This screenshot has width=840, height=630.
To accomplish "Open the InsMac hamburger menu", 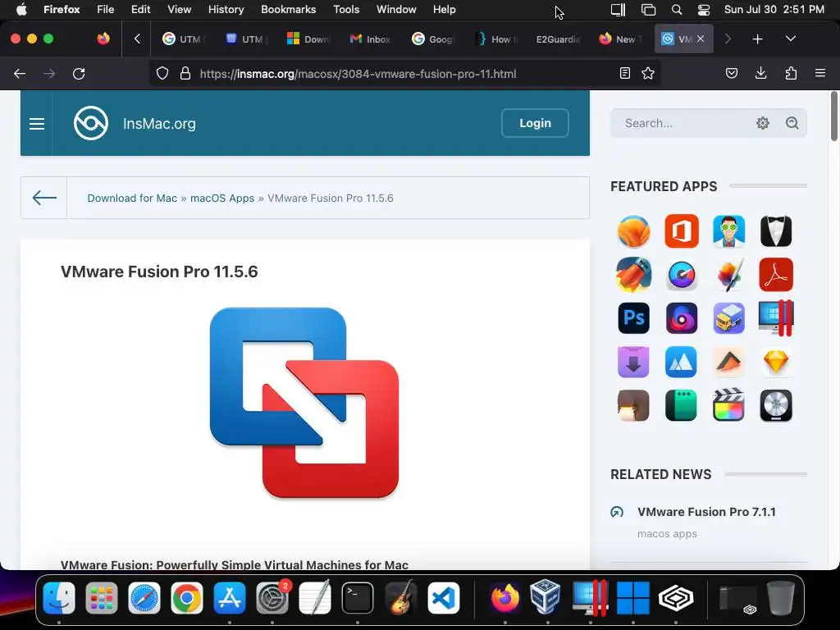I will click(x=36, y=124).
